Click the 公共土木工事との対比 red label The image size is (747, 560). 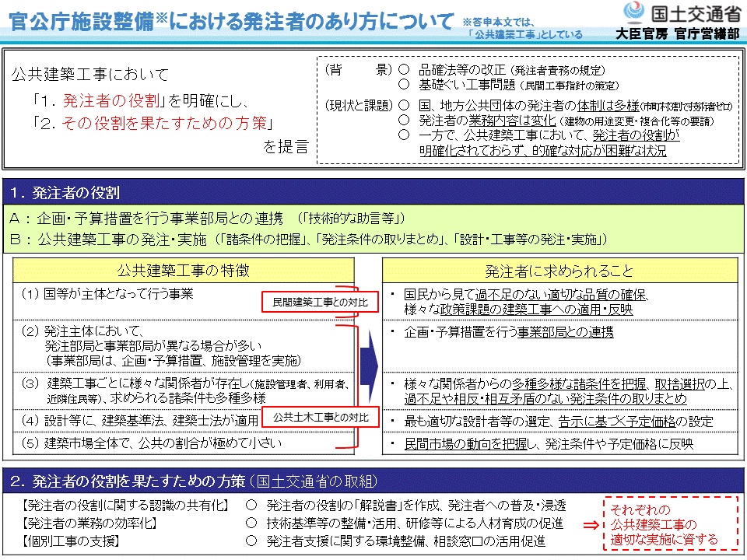pyautogui.click(x=320, y=418)
